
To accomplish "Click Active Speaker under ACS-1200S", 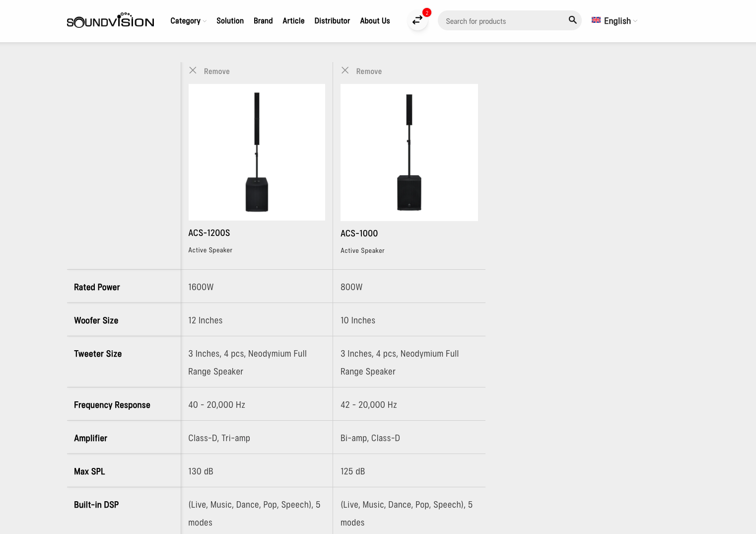I will click(x=210, y=250).
